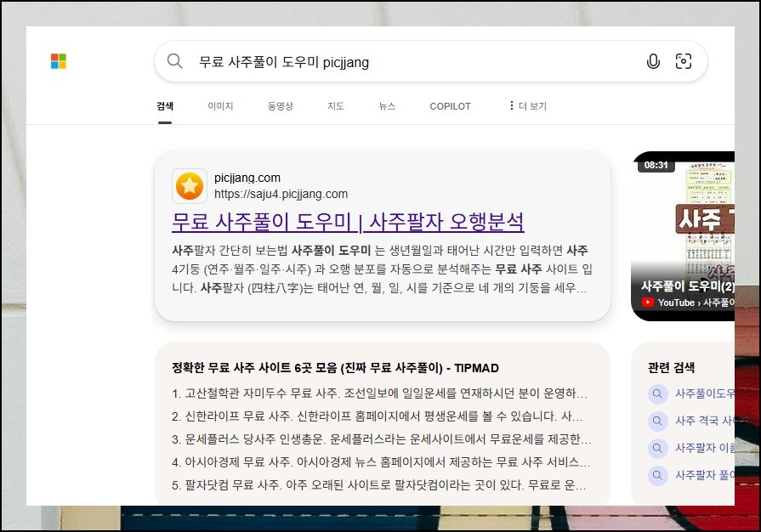Start voice search with microphone icon
The width and height of the screenshot is (761, 532).
[653, 61]
